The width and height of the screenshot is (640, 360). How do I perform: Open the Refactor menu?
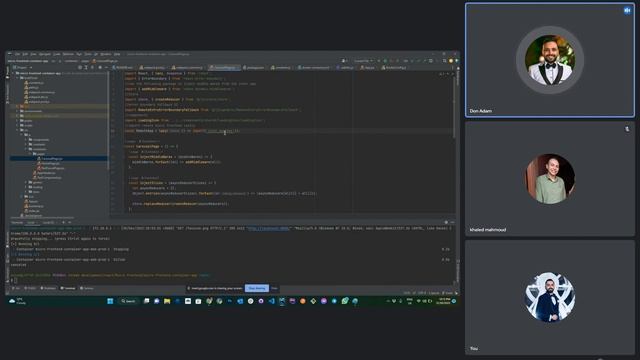(68, 54)
